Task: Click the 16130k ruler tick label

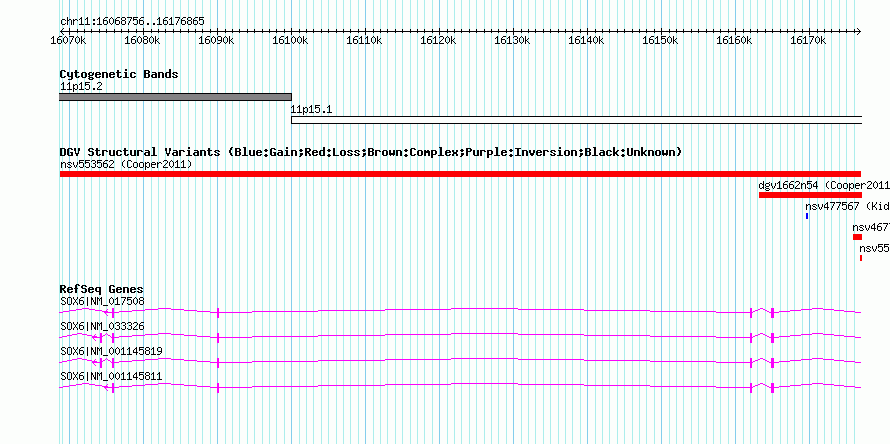Action: tap(513, 41)
